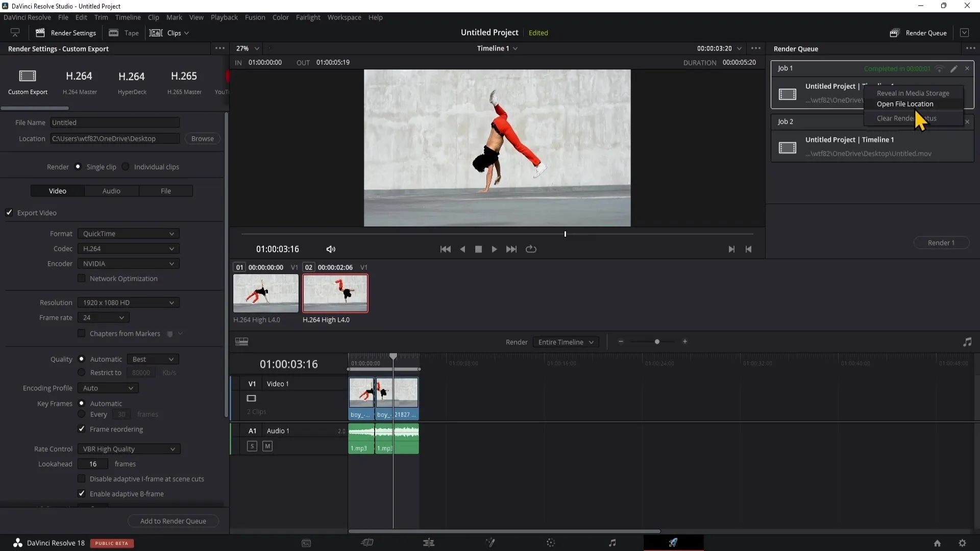Toggle Chapters from Markers checkbox
The width and height of the screenshot is (980, 551).
point(82,334)
